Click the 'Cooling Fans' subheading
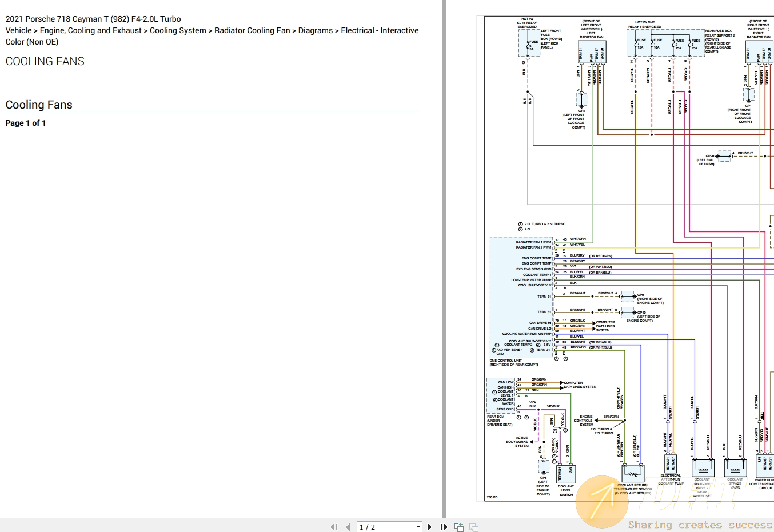The height and width of the screenshot is (532, 774). [x=39, y=105]
